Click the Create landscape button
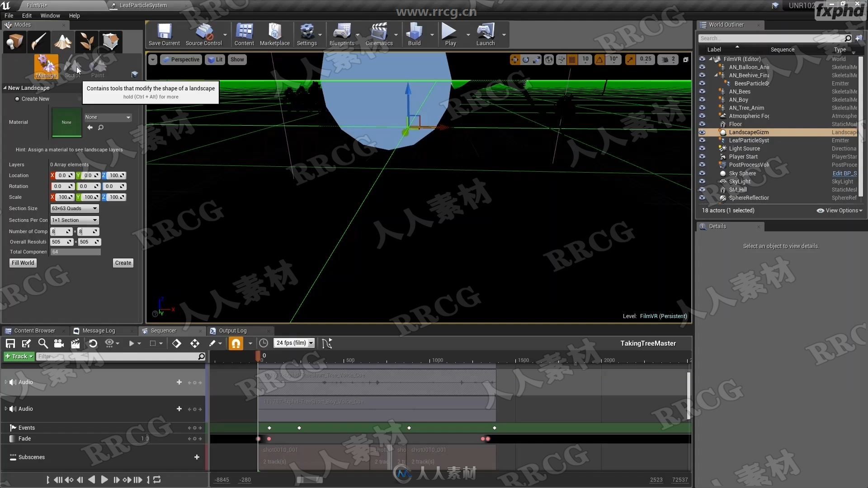868x488 pixels. [123, 263]
